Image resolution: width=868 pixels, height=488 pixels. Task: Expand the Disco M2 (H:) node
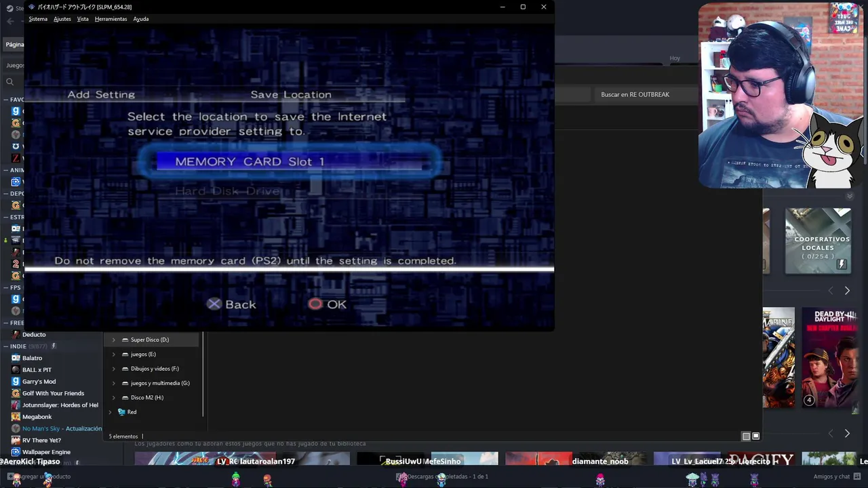[x=113, y=397]
